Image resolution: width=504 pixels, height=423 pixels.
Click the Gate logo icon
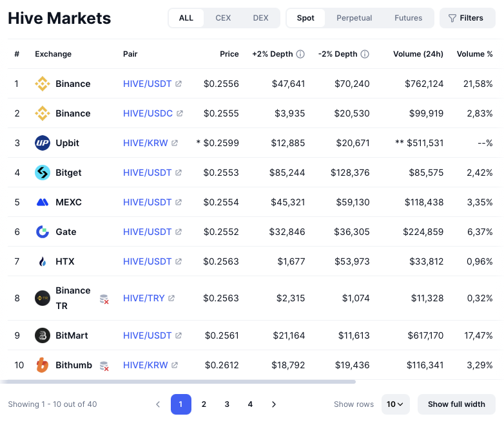(43, 232)
